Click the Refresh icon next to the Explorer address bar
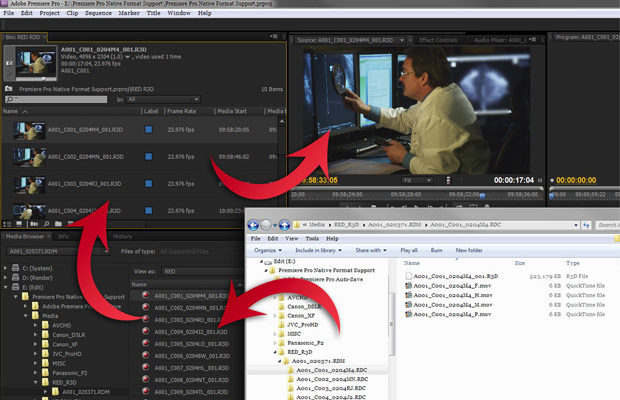 [586, 225]
